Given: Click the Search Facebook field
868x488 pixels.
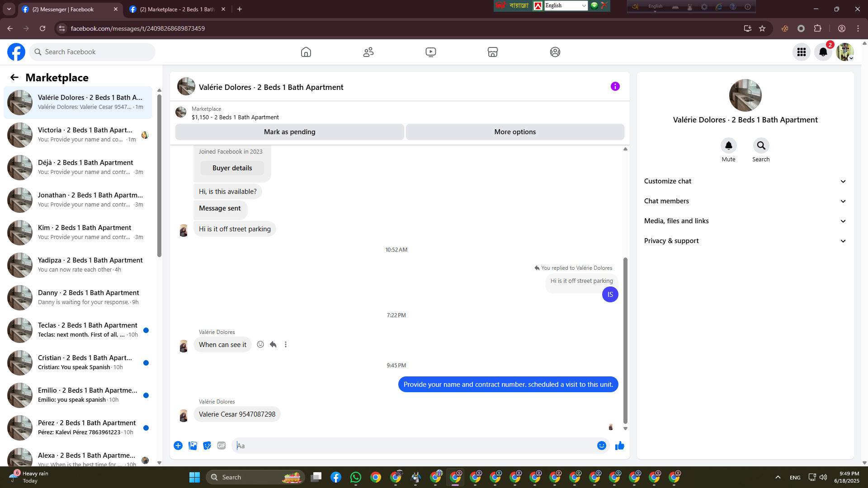Looking at the screenshot, I should point(92,52).
